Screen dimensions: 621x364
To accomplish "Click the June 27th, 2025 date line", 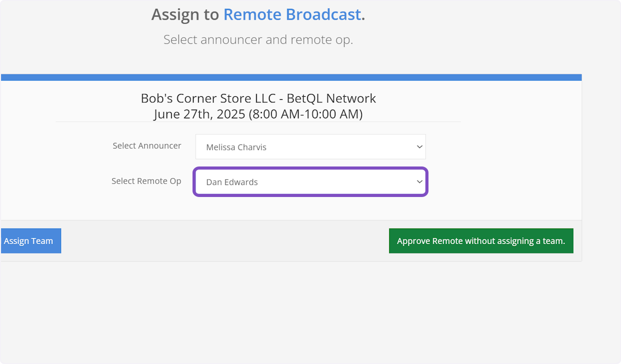I will [199, 114].
